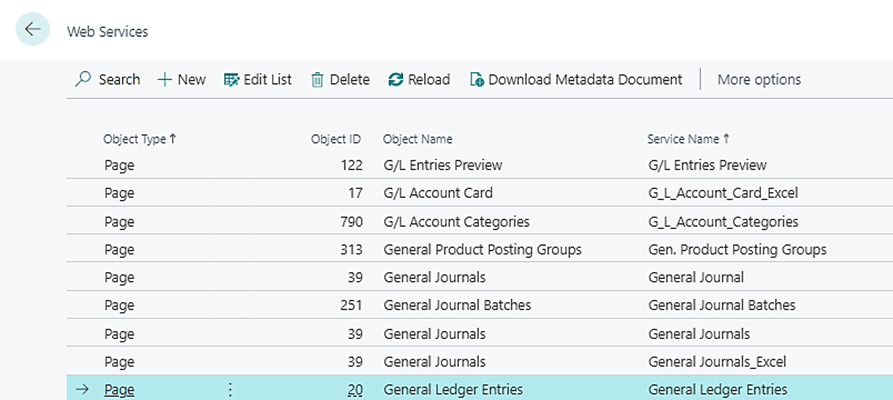This screenshot has width=893, height=400.
Task: Expand More options in the toolbar
Action: [759, 80]
